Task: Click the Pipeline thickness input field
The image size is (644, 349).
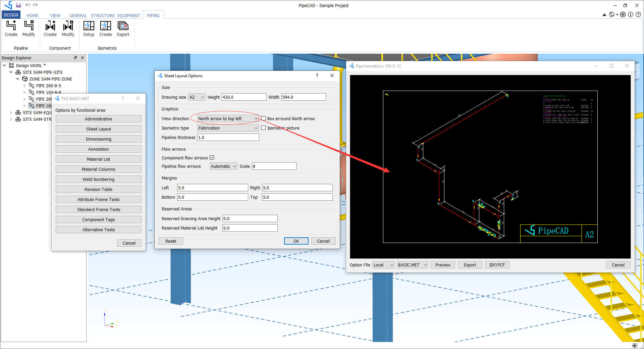Action: pos(228,137)
